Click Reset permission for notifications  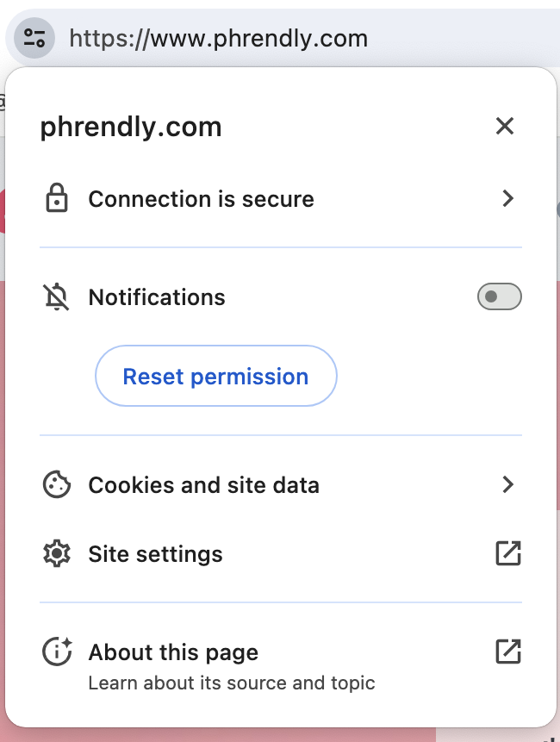pyautogui.click(x=215, y=376)
